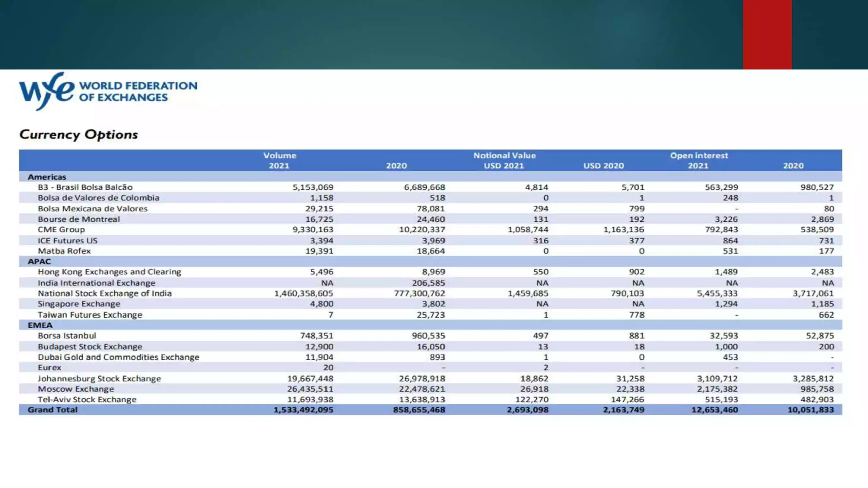Select Eurex row label
The height and width of the screenshot is (488, 868).
coord(50,368)
